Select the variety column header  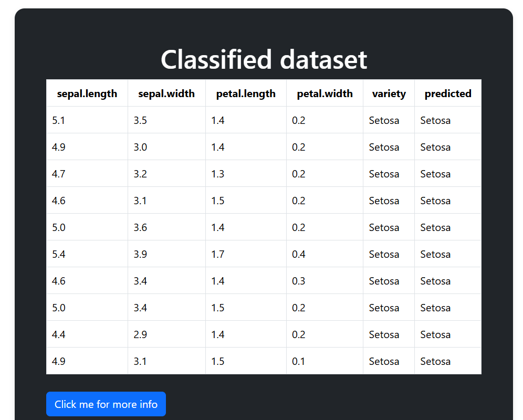pos(389,93)
